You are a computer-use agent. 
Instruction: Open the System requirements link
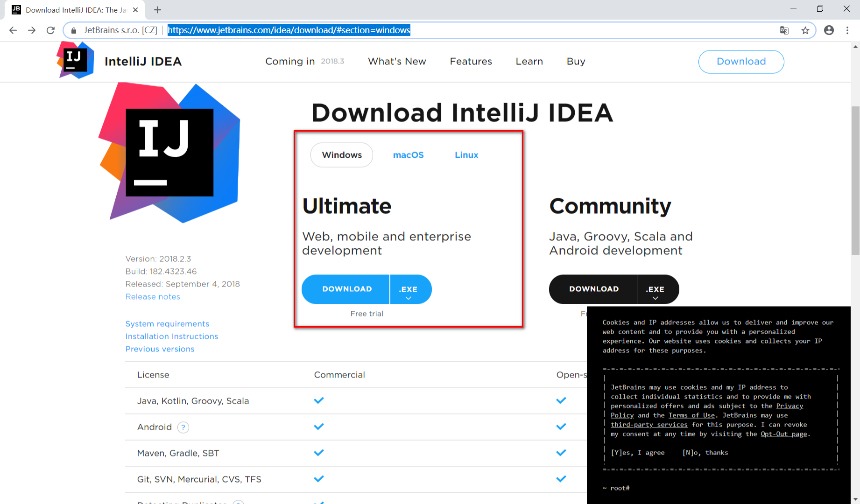coord(167,324)
